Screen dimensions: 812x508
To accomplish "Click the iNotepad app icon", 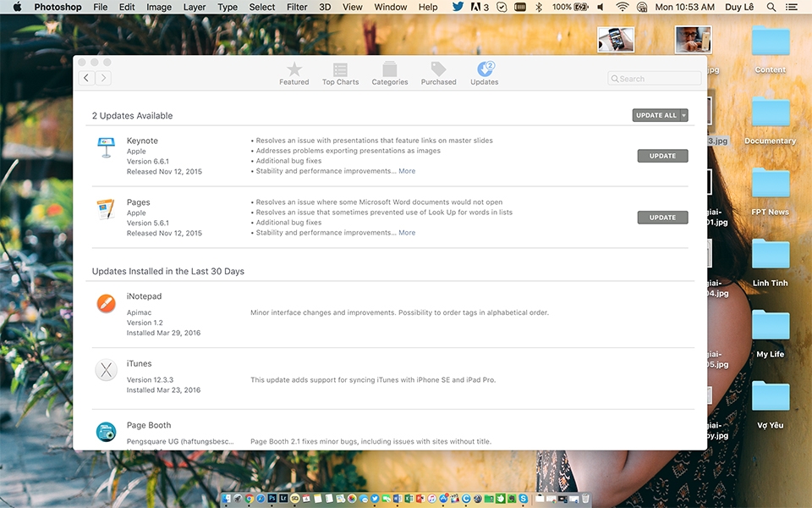I will (107, 303).
